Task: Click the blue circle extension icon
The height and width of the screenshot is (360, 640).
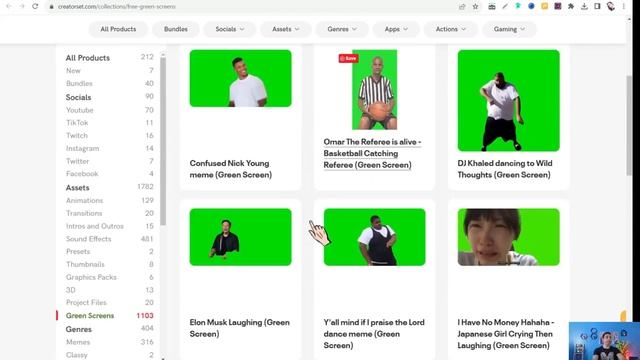Action: [531, 6]
